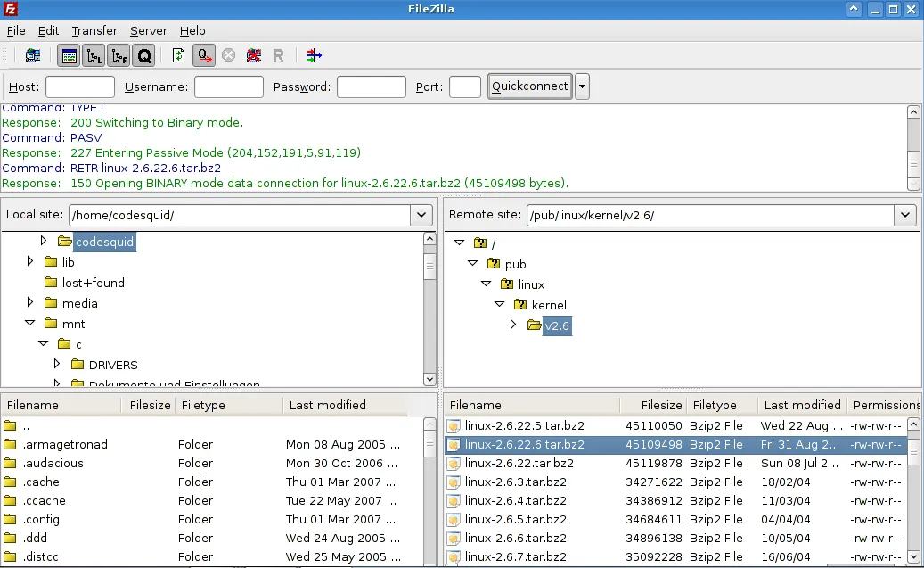This screenshot has width=924, height=568.
Task: Reconnect to last server icon
Action: click(x=279, y=55)
